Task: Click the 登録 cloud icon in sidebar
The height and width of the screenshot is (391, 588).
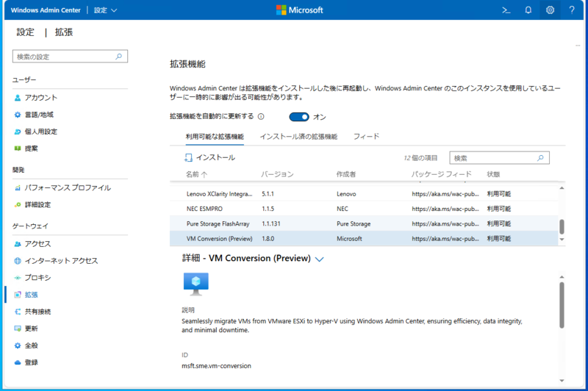Action: (x=18, y=362)
